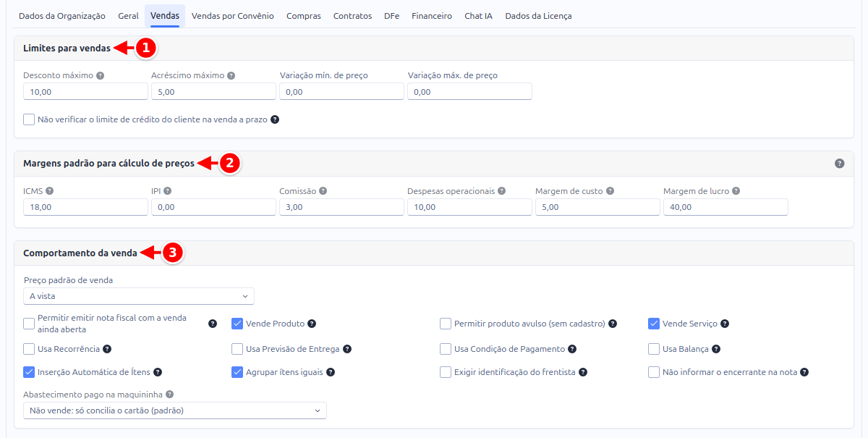Open ICMS help tooltip icon

pos(50,191)
